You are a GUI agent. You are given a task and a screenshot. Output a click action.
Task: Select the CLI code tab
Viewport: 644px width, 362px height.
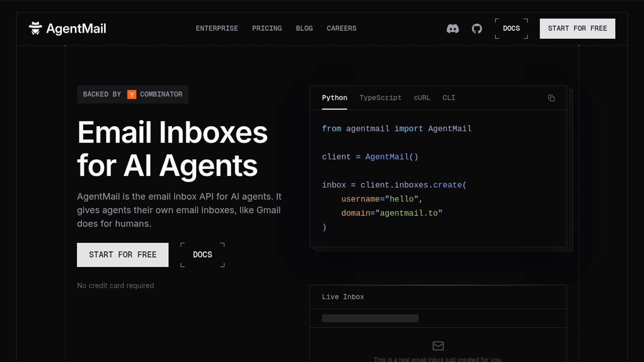448,98
